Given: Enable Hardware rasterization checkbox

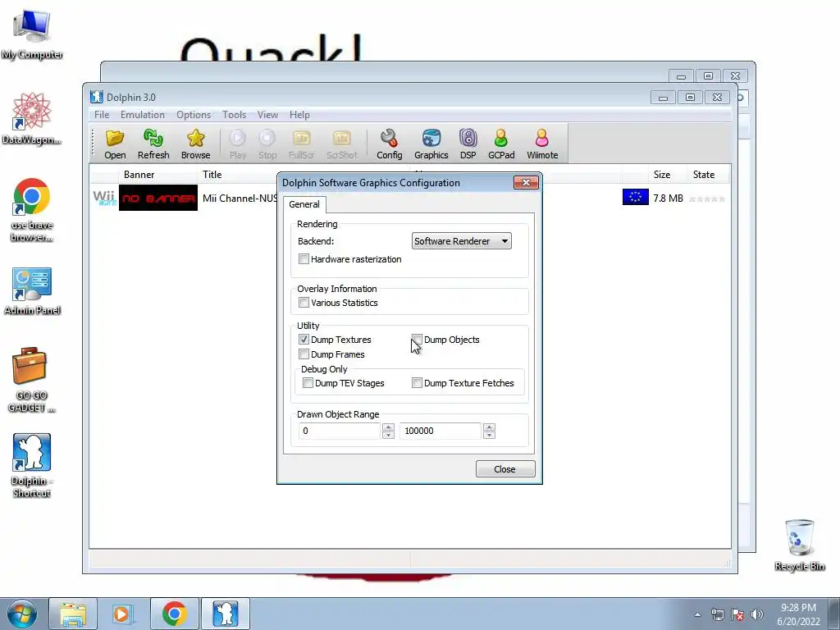Looking at the screenshot, I should tap(304, 259).
